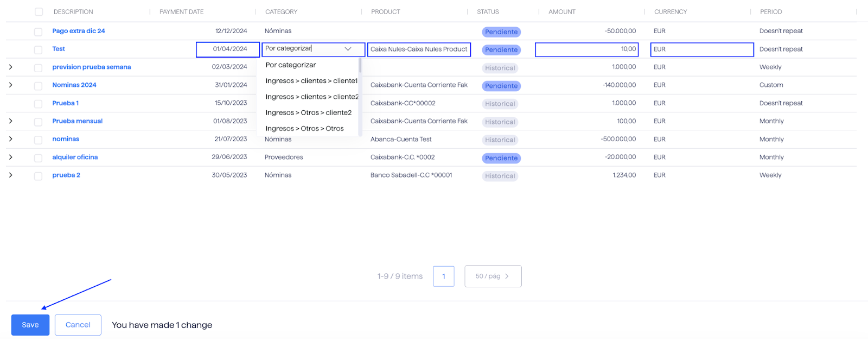Click the Pendiente badge in Test row
Image resolution: width=868 pixels, height=340 pixels.
501,50
